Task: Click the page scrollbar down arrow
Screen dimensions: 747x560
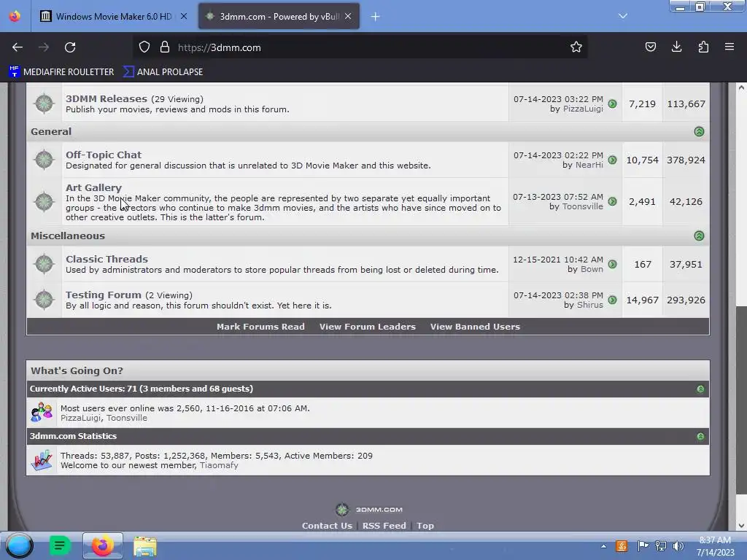Action: click(741, 526)
